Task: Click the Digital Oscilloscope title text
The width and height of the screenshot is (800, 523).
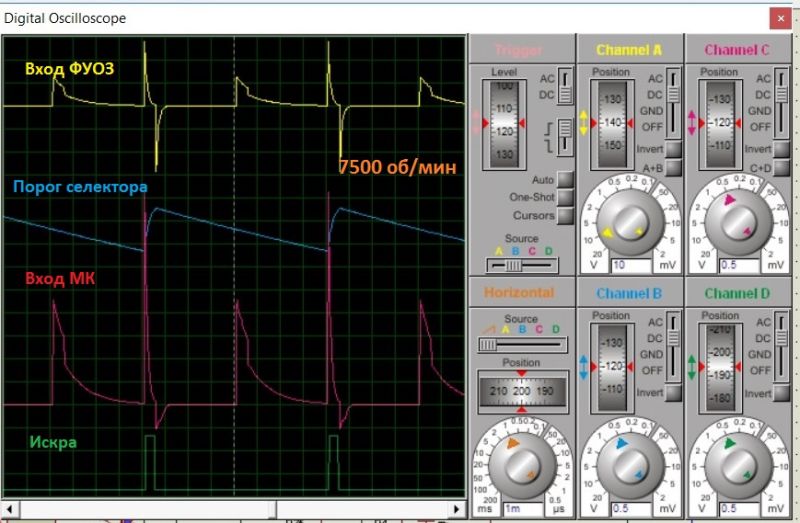Action: [65, 18]
